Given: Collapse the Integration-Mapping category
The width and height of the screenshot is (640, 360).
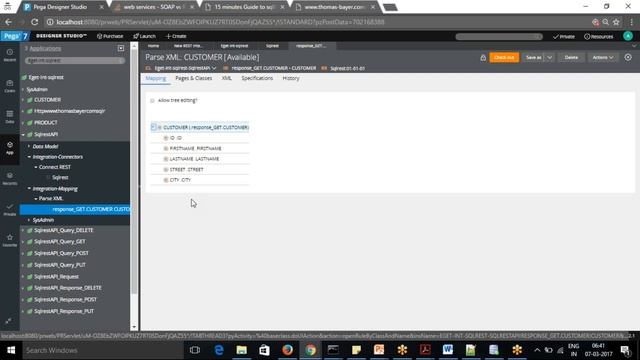Looking at the screenshot, I should point(29,189).
